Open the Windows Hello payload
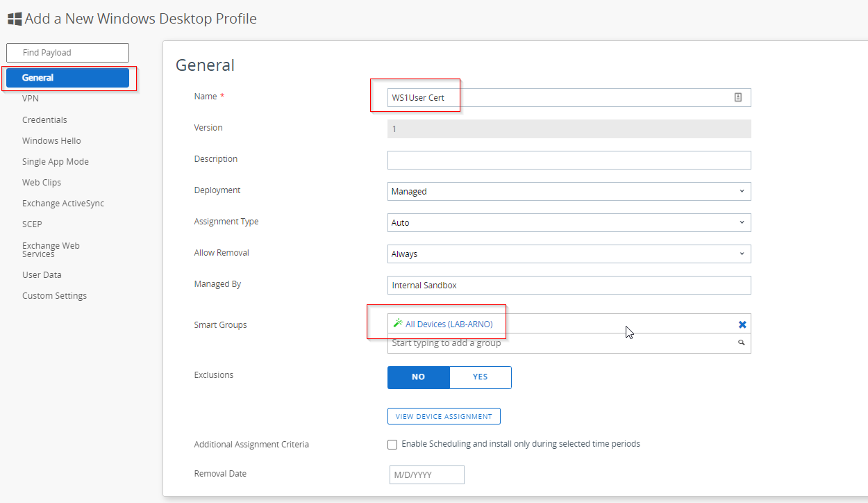The image size is (868, 503). [x=51, y=140]
